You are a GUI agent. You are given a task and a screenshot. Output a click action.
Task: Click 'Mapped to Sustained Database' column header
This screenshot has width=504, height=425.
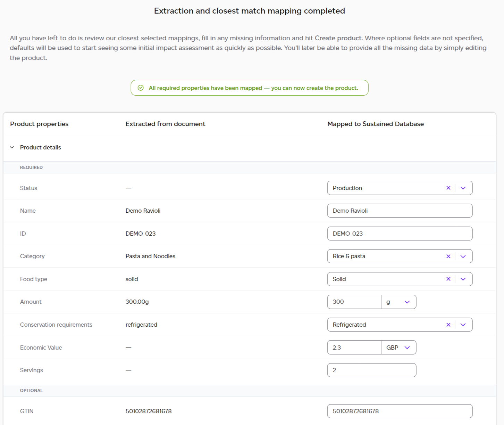[375, 124]
